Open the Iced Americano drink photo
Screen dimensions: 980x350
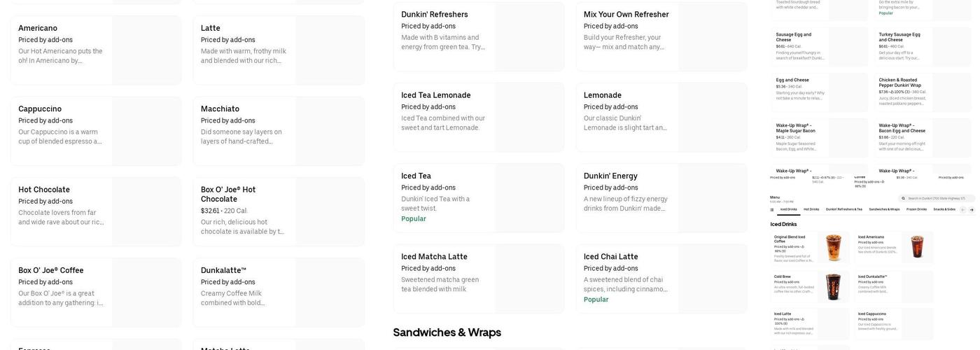[917, 247]
